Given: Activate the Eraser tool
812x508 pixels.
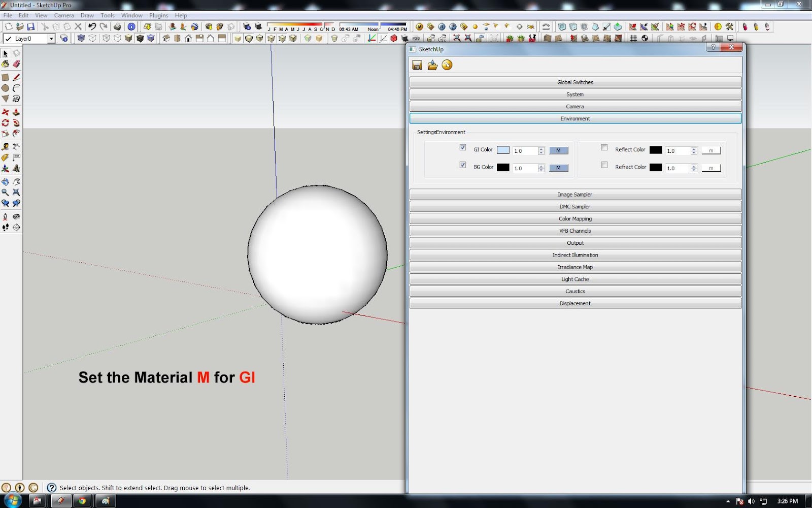Looking at the screenshot, I should point(17,63).
